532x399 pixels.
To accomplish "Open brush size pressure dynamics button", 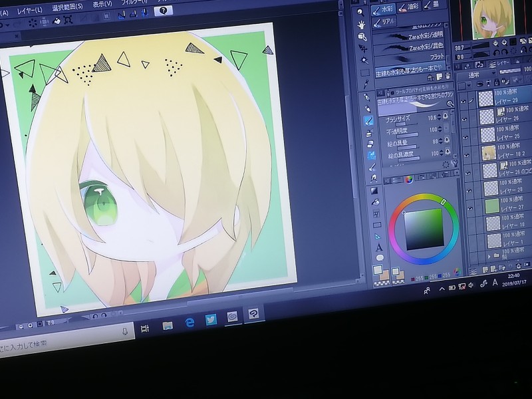I will pyautogui.click(x=446, y=116).
